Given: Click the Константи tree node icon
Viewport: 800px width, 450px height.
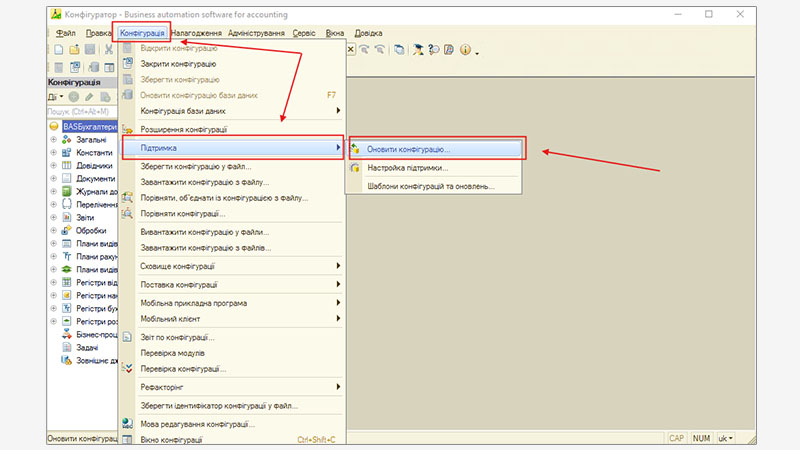Looking at the screenshot, I should pyautogui.click(x=66, y=153).
